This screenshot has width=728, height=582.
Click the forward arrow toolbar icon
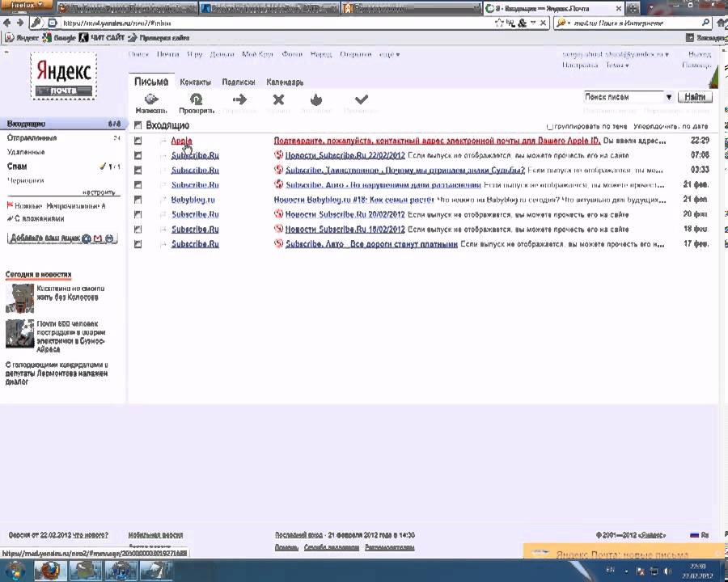point(239,99)
